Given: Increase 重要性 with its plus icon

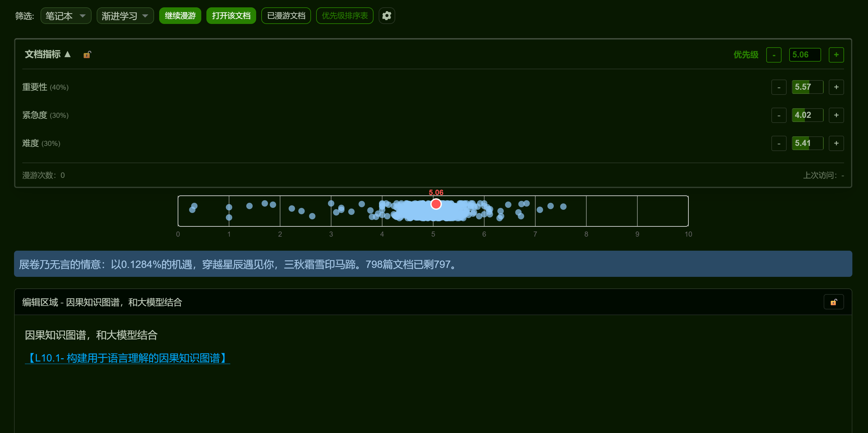Looking at the screenshot, I should pyautogui.click(x=836, y=87).
